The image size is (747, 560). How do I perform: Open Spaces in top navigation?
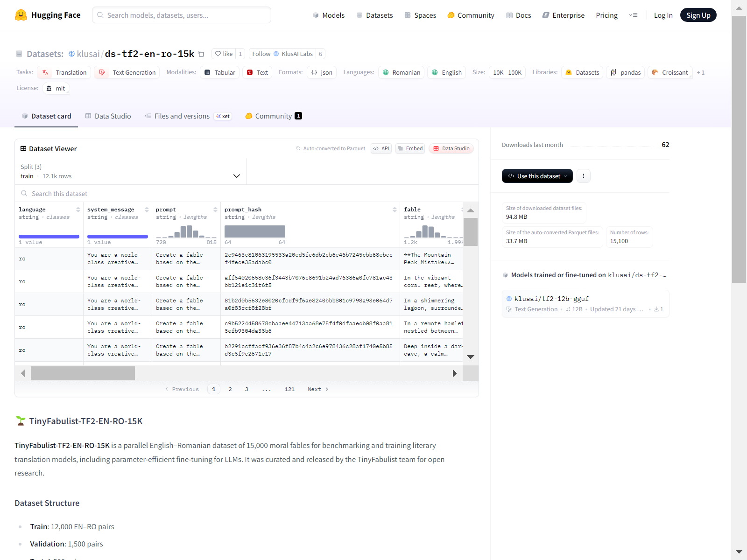(420, 15)
